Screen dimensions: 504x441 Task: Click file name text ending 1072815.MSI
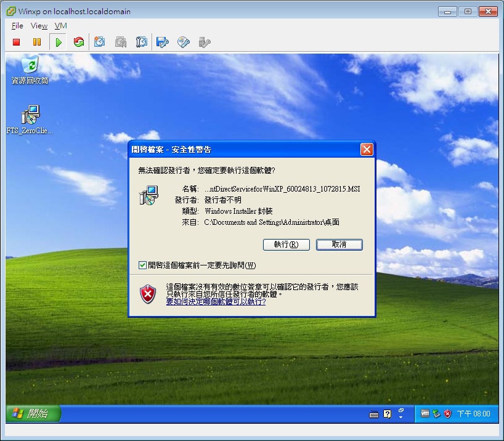click(x=282, y=189)
